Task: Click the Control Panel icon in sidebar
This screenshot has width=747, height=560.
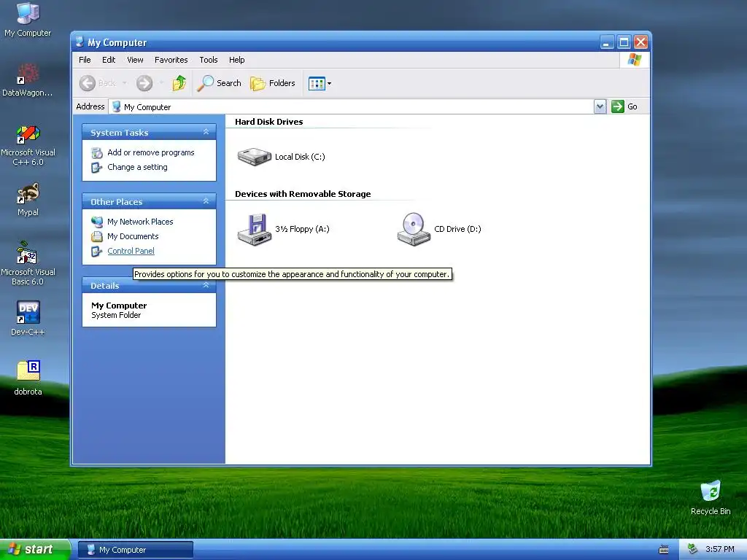Action: click(x=97, y=251)
